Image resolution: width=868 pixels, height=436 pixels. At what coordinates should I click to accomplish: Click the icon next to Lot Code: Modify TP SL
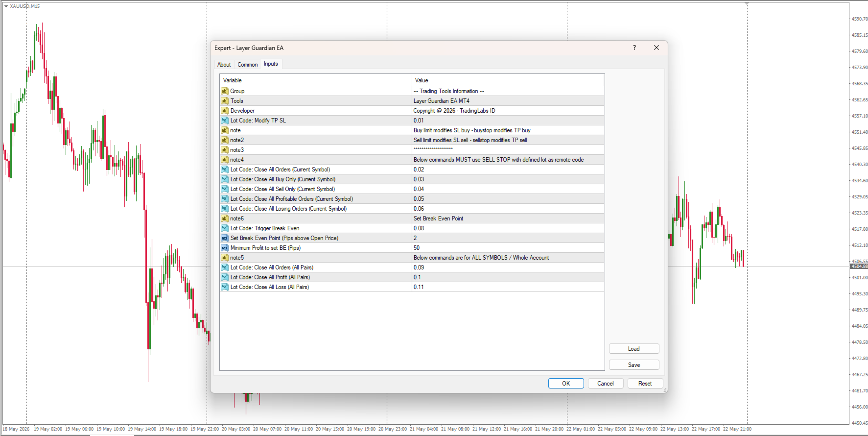pos(224,121)
